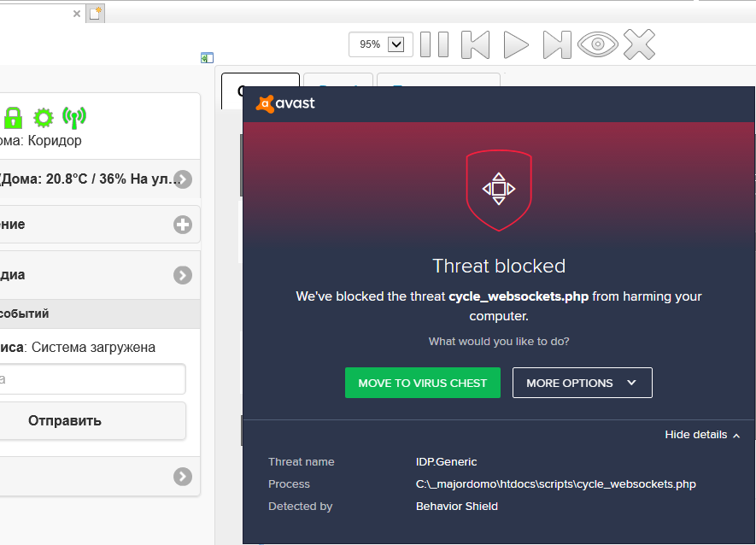This screenshot has height=545, width=756.
Task: Click the Система загружена status text
Action: [x=93, y=348]
